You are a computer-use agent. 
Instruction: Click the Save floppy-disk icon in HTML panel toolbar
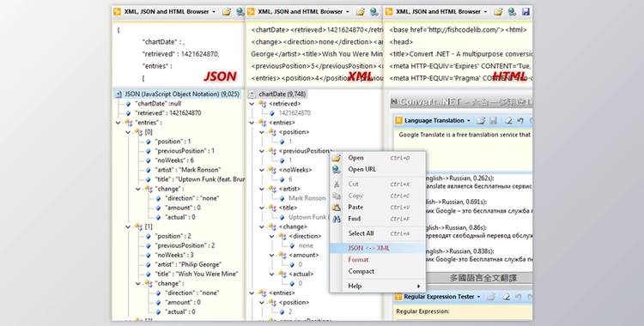(x=526, y=12)
